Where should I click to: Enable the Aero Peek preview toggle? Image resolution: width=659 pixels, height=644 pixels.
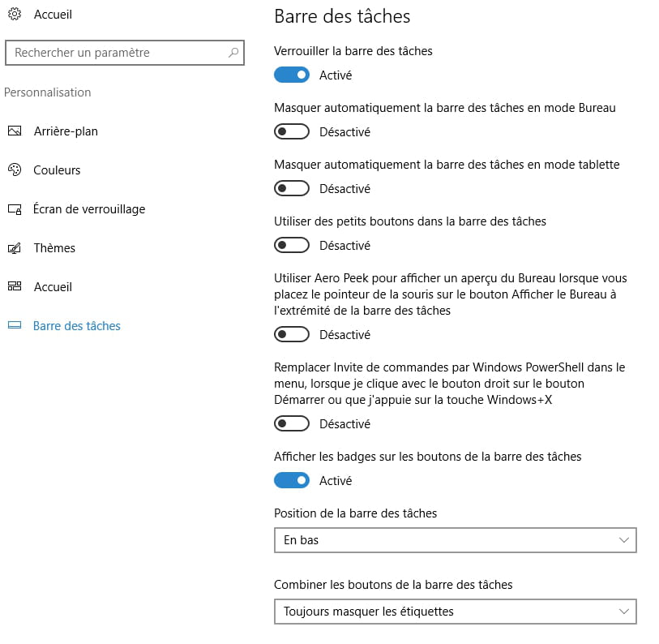point(292,335)
